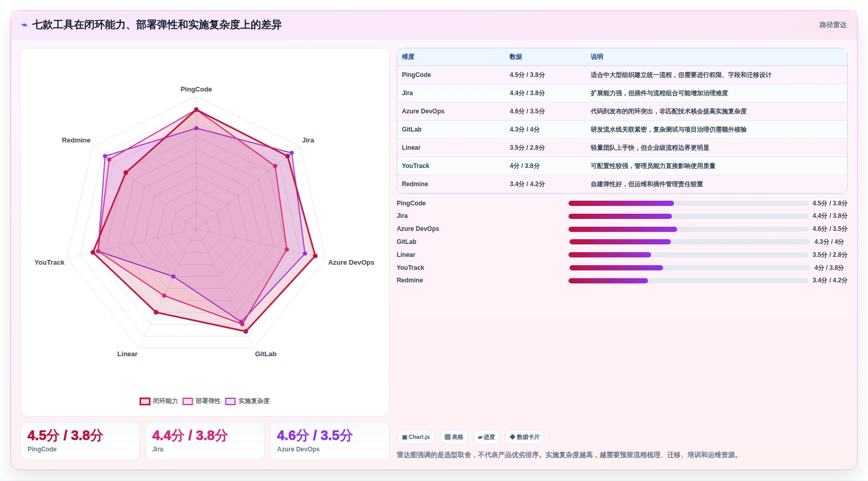Click the GitLab table row name
Image resolution: width=868 pixels, height=481 pixels.
tap(411, 129)
